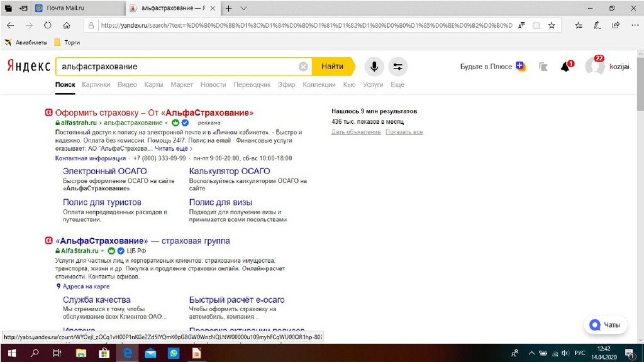Click the Яндекс logo
This screenshot has height=362, width=644.
tap(28, 66)
